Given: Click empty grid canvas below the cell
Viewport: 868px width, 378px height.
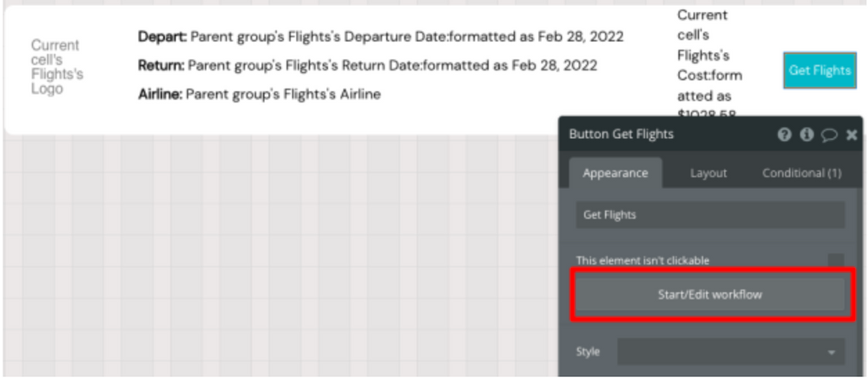Looking at the screenshot, I should [260, 261].
